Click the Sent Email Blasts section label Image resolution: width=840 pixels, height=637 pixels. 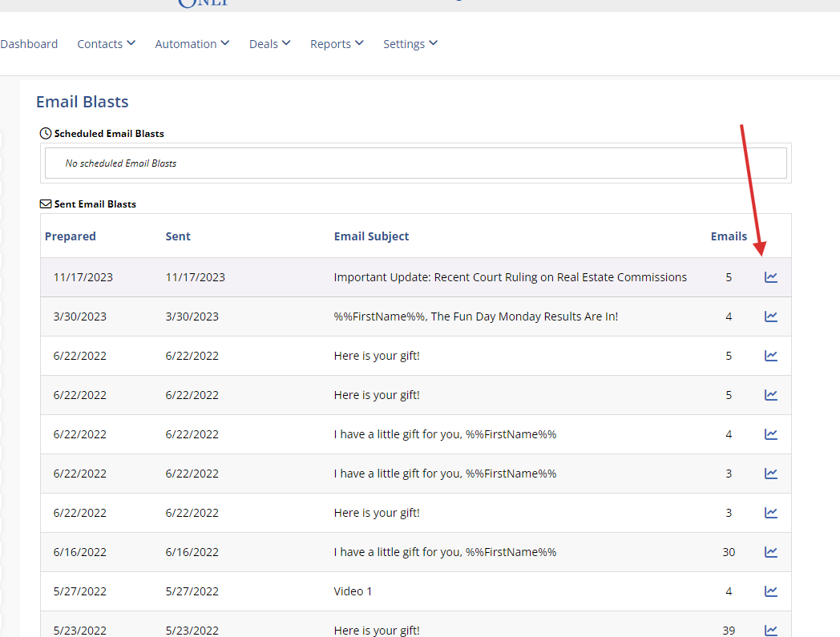95,204
